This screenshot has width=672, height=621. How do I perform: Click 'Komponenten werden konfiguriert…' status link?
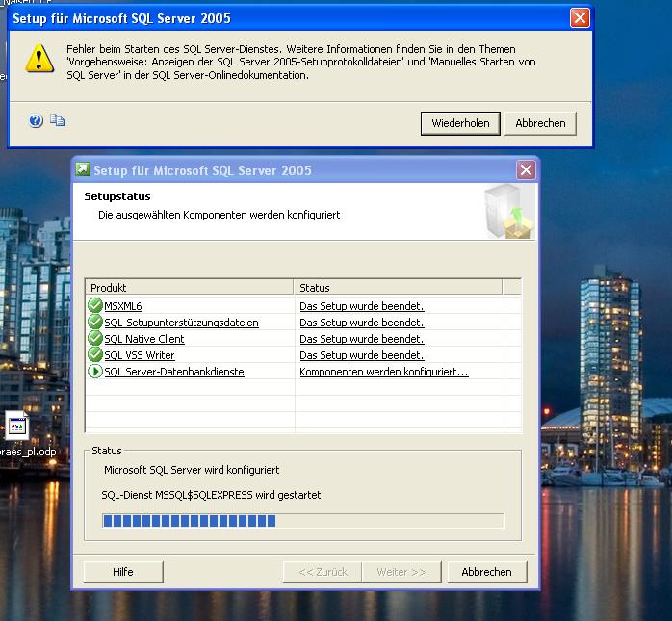pos(384,371)
